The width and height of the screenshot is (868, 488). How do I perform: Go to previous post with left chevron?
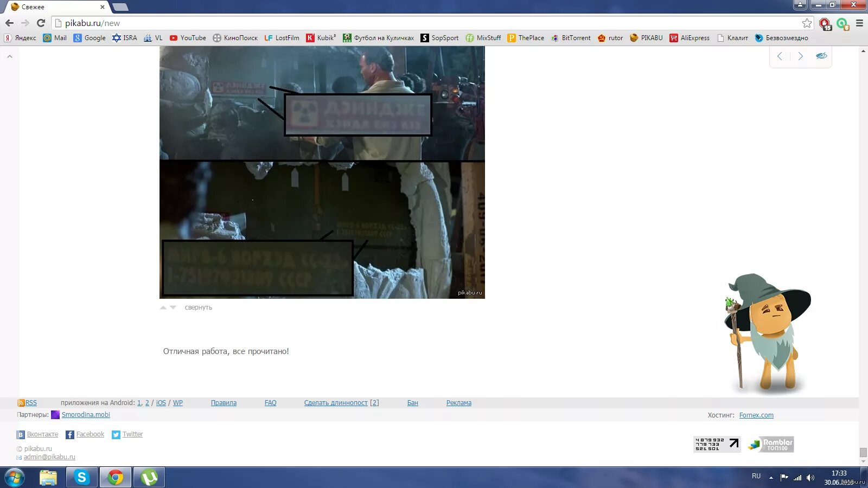[x=780, y=56]
